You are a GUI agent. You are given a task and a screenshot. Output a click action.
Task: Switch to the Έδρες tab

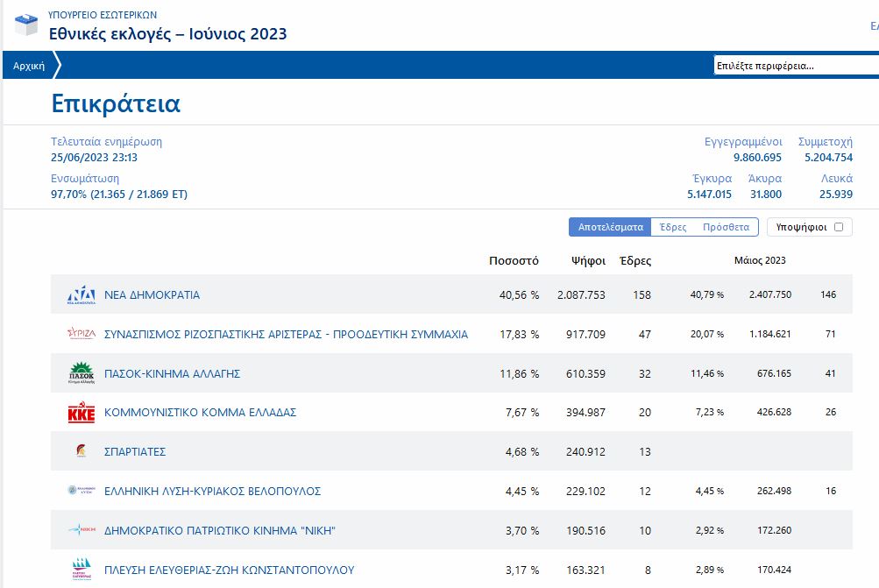click(673, 227)
